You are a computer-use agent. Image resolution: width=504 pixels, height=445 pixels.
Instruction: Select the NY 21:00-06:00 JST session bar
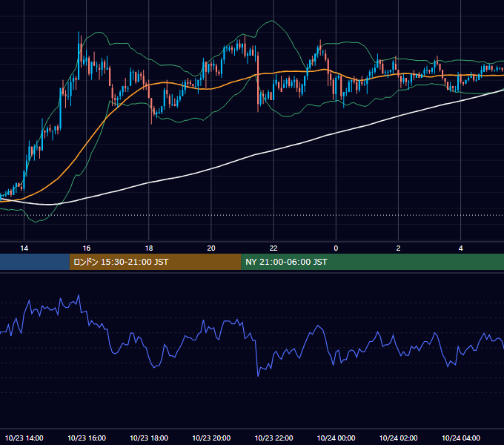coord(373,262)
